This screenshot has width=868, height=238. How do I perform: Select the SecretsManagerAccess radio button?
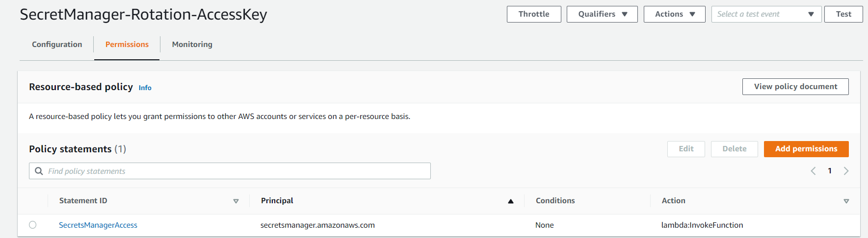coord(33,225)
